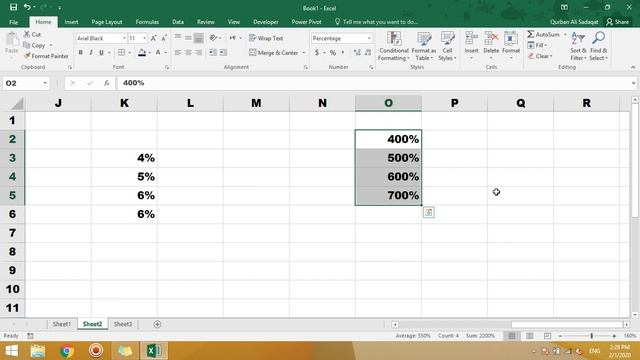
Task: Align text to the bottom
Action: point(198,38)
